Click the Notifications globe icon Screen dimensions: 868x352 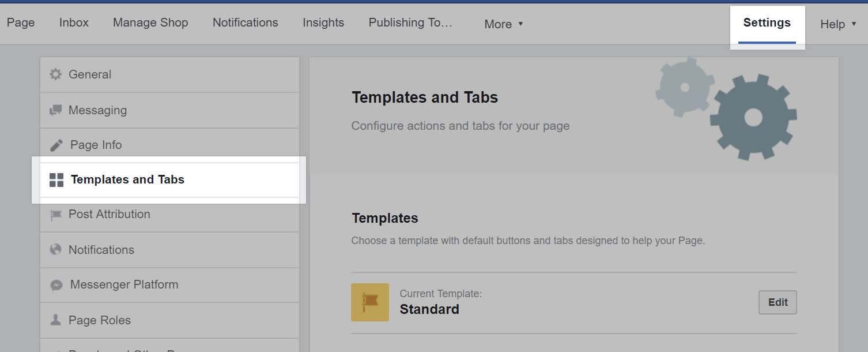coord(55,250)
